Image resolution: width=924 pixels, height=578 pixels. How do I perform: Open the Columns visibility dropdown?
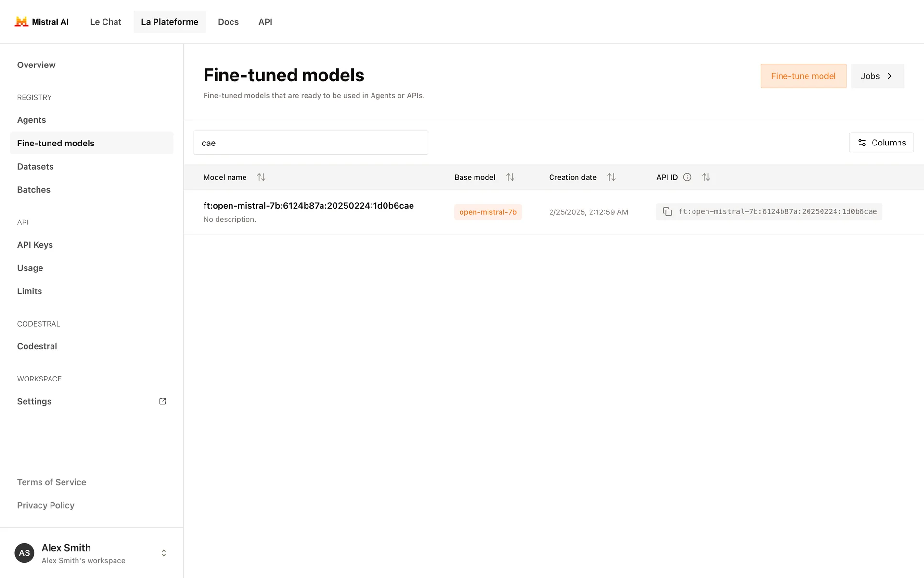[881, 143]
